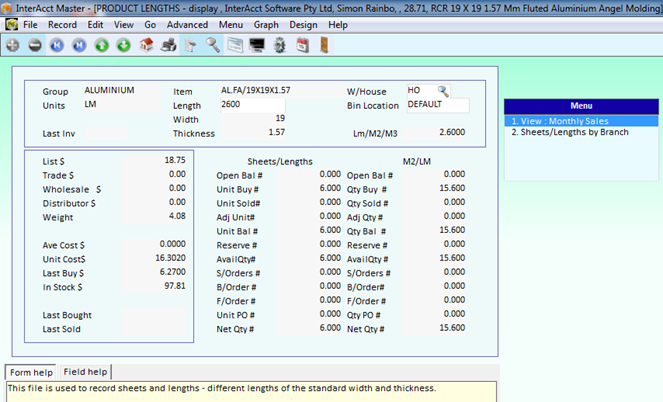Click the Qty Bal # value 15.600
The height and width of the screenshot is (402, 663).
(452, 230)
